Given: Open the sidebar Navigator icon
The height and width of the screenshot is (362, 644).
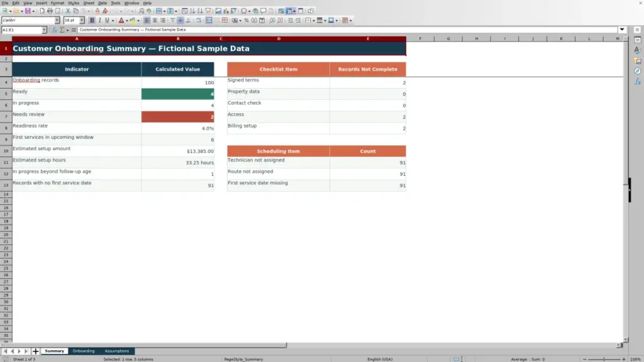Looking at the screenshot, I should [638, 71].
